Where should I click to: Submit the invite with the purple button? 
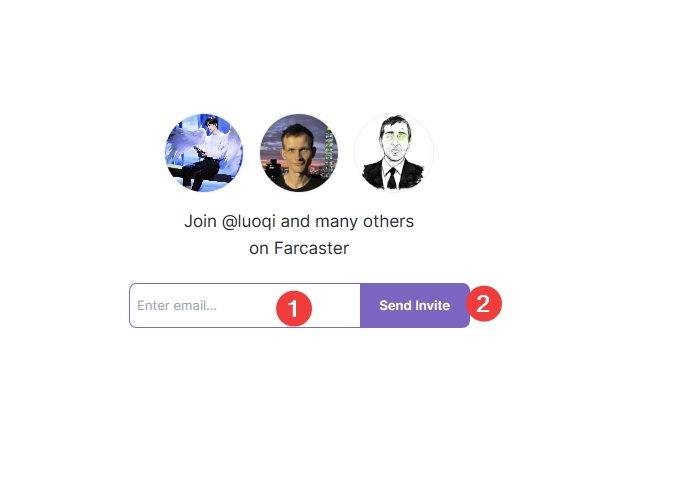415,305
